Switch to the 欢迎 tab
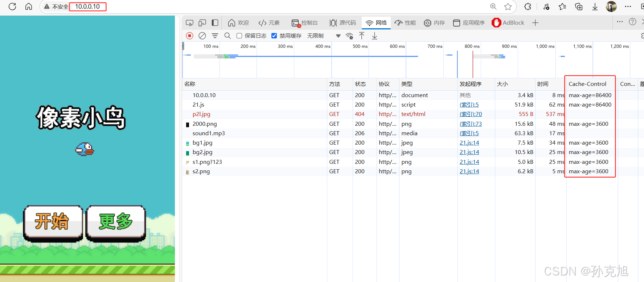 pos(238,23)
